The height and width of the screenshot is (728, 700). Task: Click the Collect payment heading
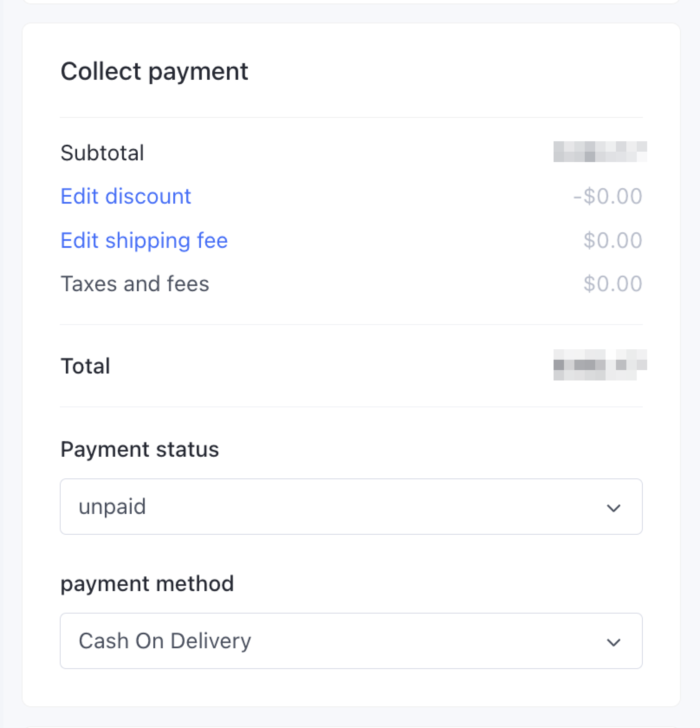click(x=154, y=71)
